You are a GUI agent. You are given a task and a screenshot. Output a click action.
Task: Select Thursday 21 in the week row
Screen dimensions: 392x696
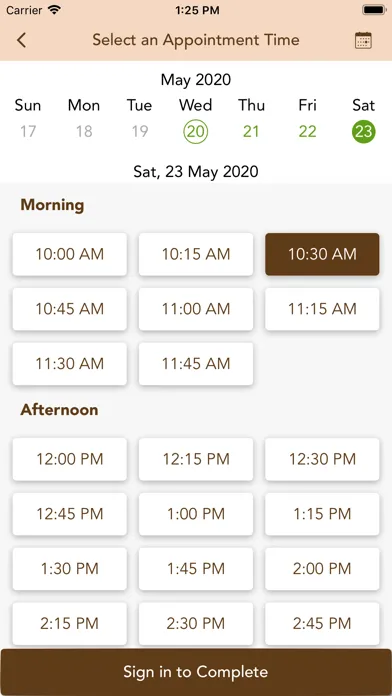(251, 132)
